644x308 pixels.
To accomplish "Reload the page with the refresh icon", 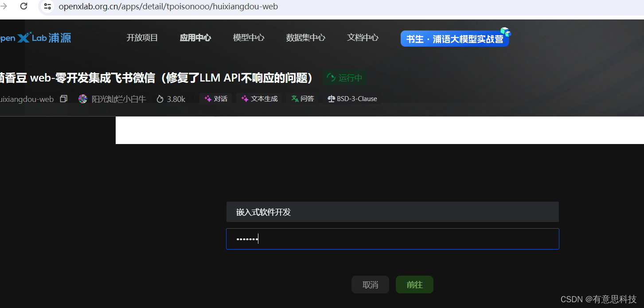I will point(24,6).
